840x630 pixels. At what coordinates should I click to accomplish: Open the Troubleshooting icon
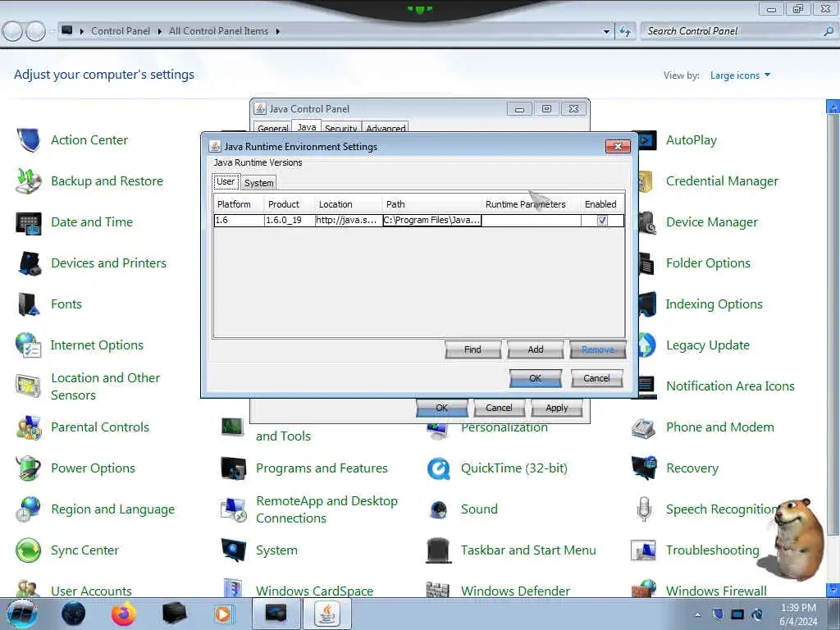[643, 550]
